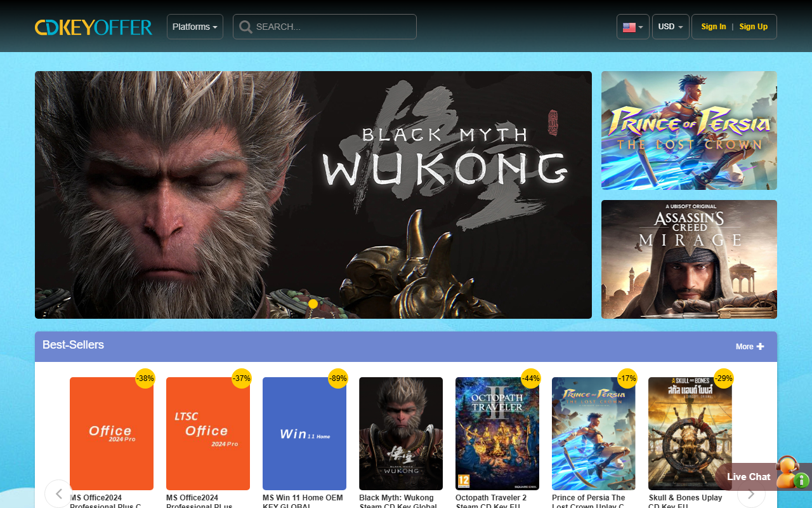Image resolution: width=812 pixels, height=508 pixels.
Task: Focus the SEARCH input field
Action: pyautogui.click(x=325, y=27)
